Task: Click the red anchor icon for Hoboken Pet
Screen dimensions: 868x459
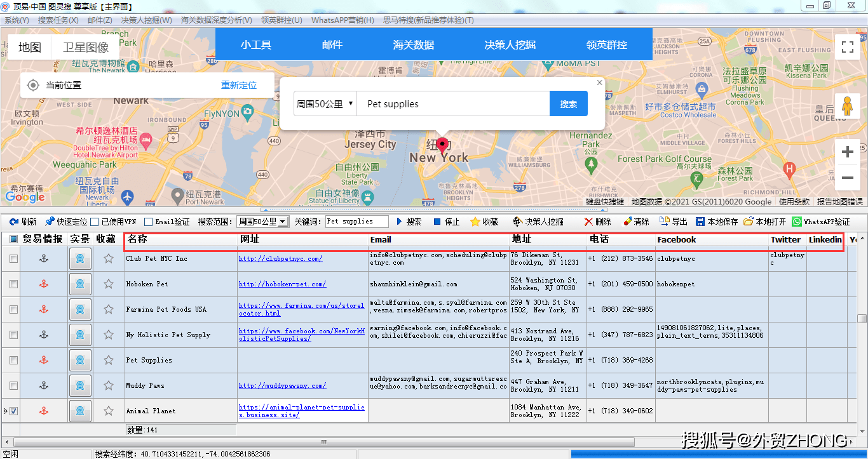Action: coord(44,284)
